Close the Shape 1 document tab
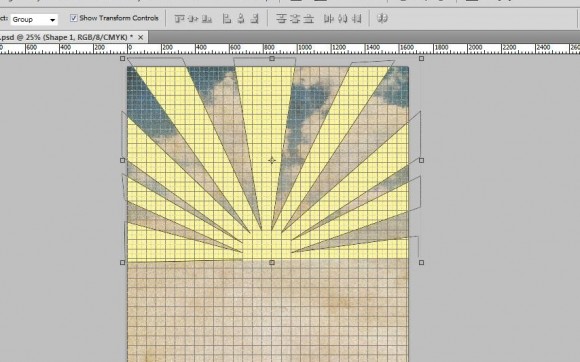 pyautogui.click(x=141, y=37)
